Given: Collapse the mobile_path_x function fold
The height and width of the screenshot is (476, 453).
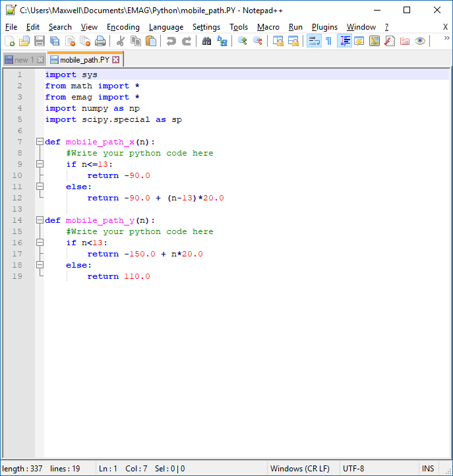Looking at the screenshot, I should pos(40,142).
